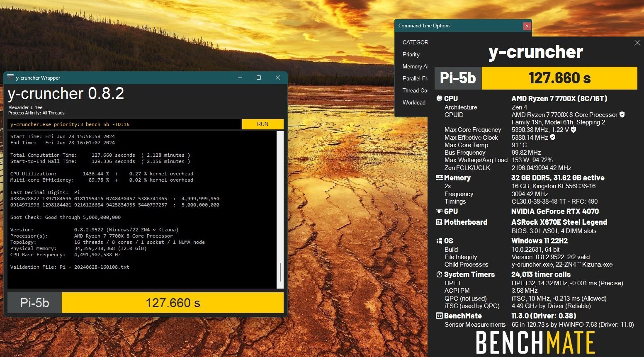Select the Priority category in Command Line Options
Viewport: 644px width, 357px height.
(411, 54)
